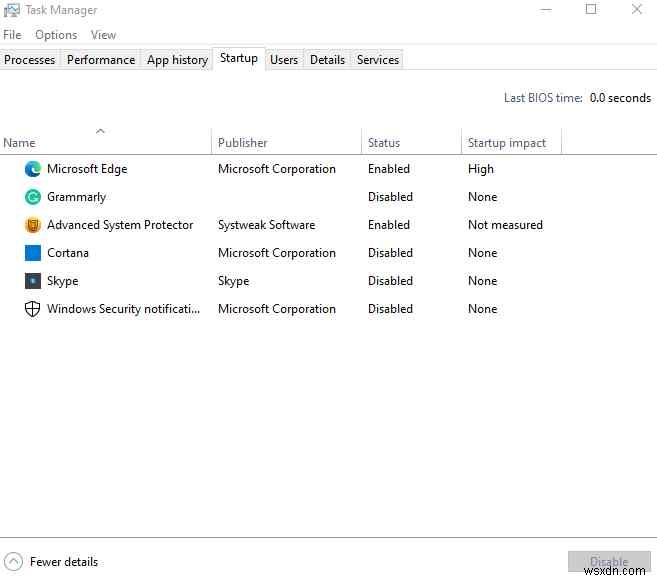The image size is (657, 581).
Task: Click the Last BIOS time label
Action: coord(543,98)
